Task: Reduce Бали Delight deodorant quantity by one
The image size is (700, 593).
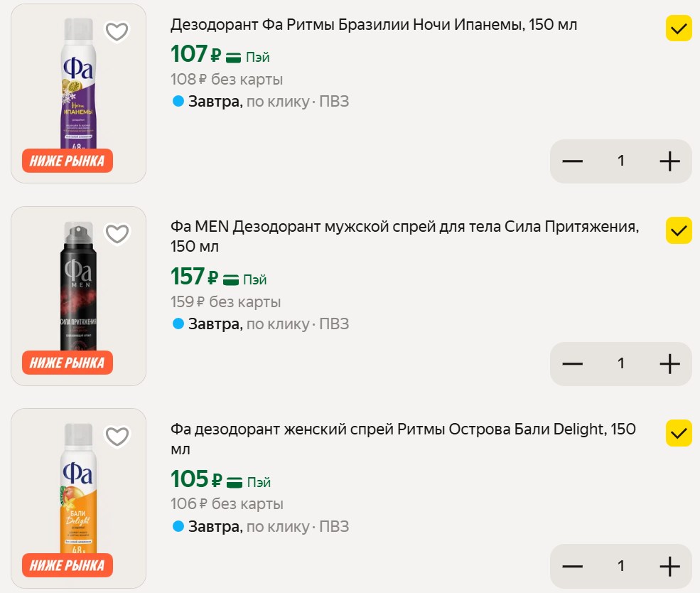Action: (x=572, y=566)
